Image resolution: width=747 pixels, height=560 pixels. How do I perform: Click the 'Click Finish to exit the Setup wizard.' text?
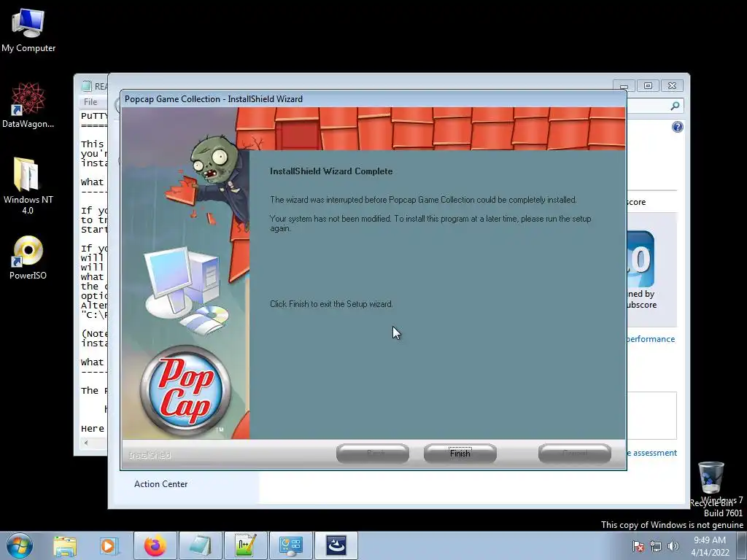coord(331,304)
